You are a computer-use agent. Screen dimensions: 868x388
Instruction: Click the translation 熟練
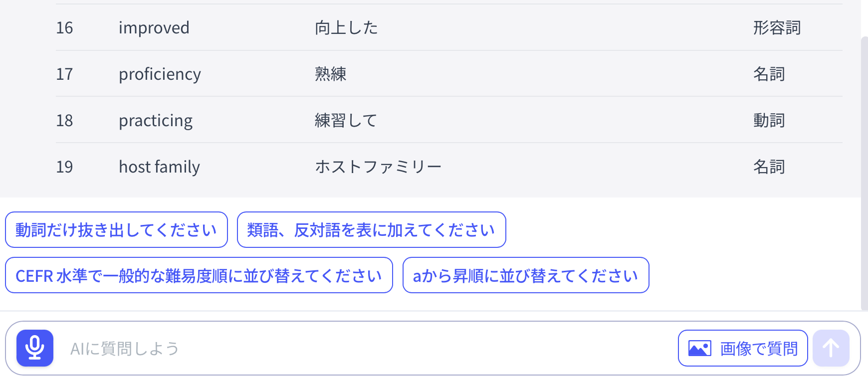coord(330,74)
